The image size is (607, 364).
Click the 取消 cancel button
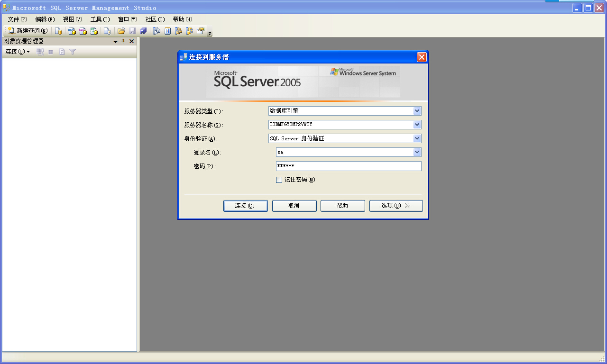coord(294,206)
